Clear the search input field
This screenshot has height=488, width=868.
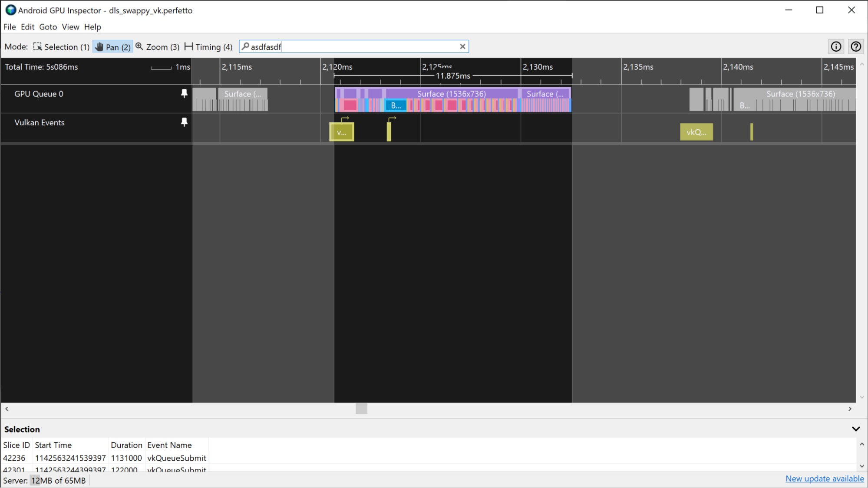click(x=464, y=46)
